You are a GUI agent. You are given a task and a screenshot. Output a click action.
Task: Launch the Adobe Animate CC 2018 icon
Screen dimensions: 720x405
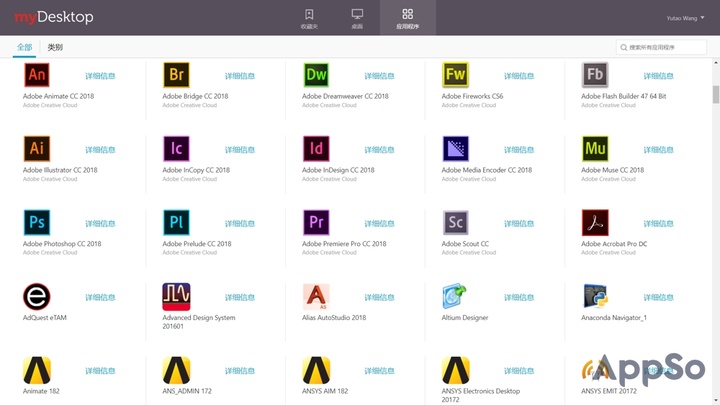(x=36, y=75)
